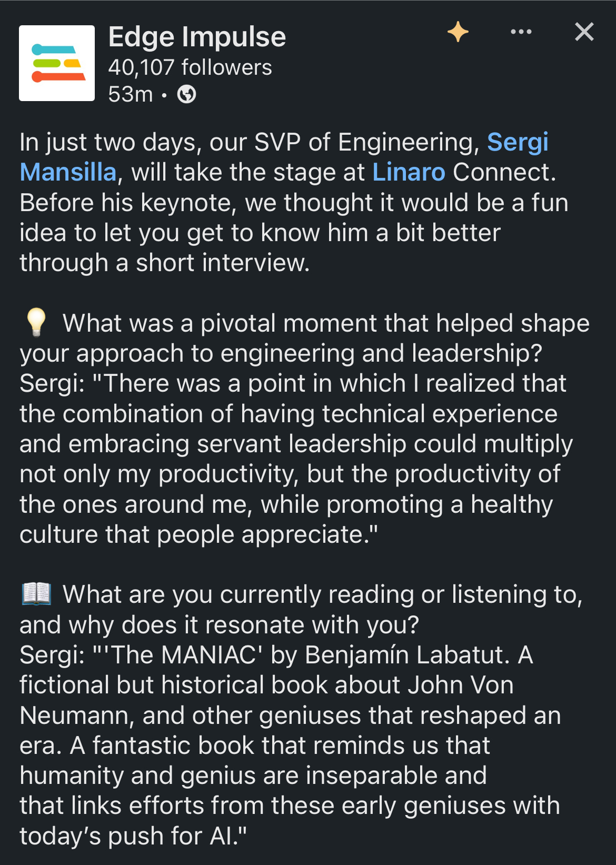Tap the intro paragraph mentioning keynote

coord(294,202)
